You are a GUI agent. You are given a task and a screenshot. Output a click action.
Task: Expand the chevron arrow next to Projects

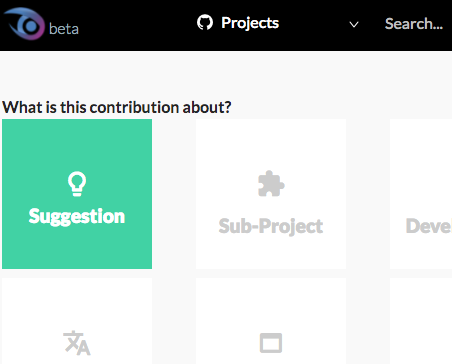(x=354, y=24)
